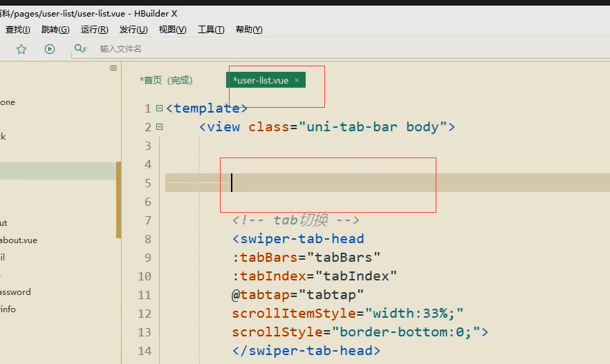The image size is (610, 364).
Task: Open the 帮助(Y) menu
Action: [249, 30]
